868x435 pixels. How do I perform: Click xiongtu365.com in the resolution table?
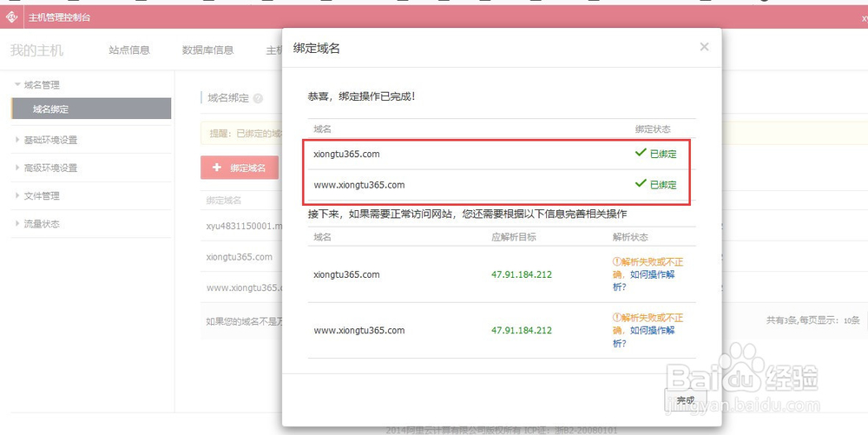pos(346,274)
